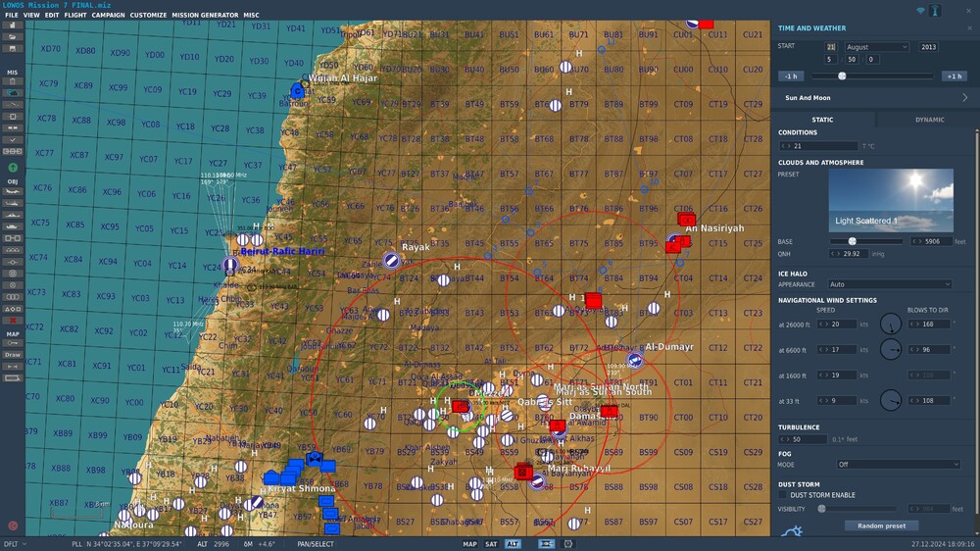The height and width of the screenshot is (551, 980).
Task: Expand the Sun And Moon section
Action: pos(875,98)
